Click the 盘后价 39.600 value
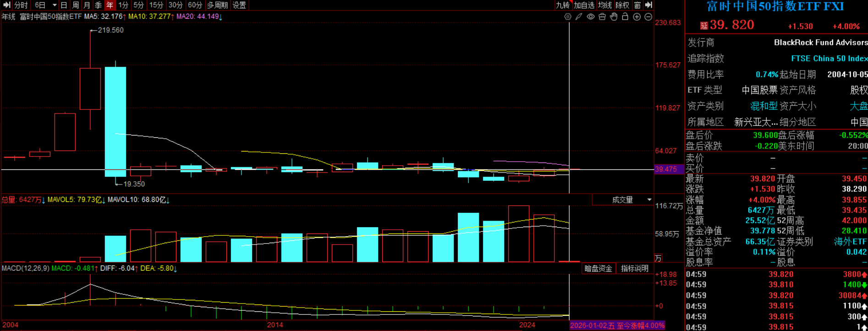Screen dimensions: 868x331 pyautogui.click(x=765, y=136)
